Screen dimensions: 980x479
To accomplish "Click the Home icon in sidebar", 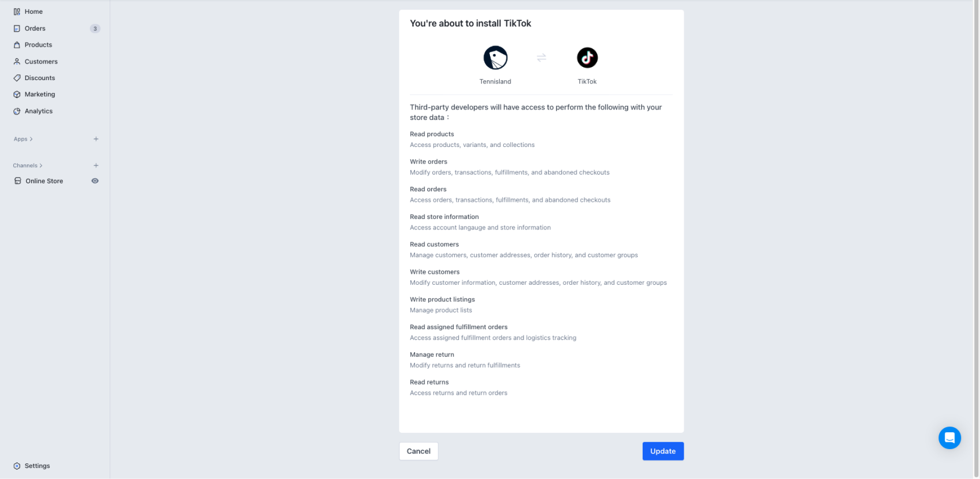I will click(17, 12).
